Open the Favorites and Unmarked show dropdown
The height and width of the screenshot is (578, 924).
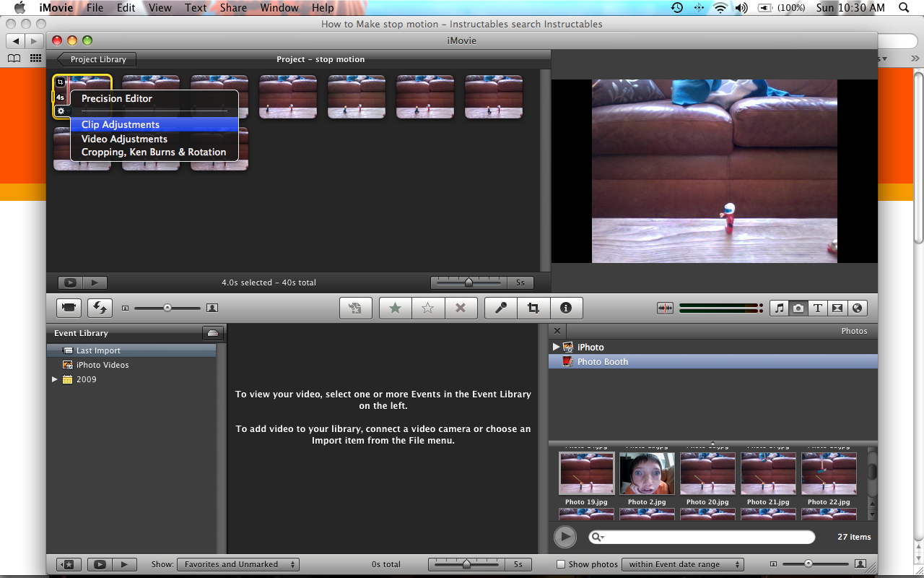(x=237, y=564)
